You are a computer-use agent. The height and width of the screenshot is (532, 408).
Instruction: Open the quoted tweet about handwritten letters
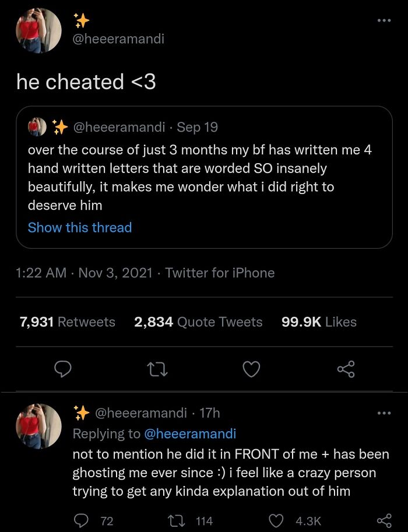click(203, 177)
